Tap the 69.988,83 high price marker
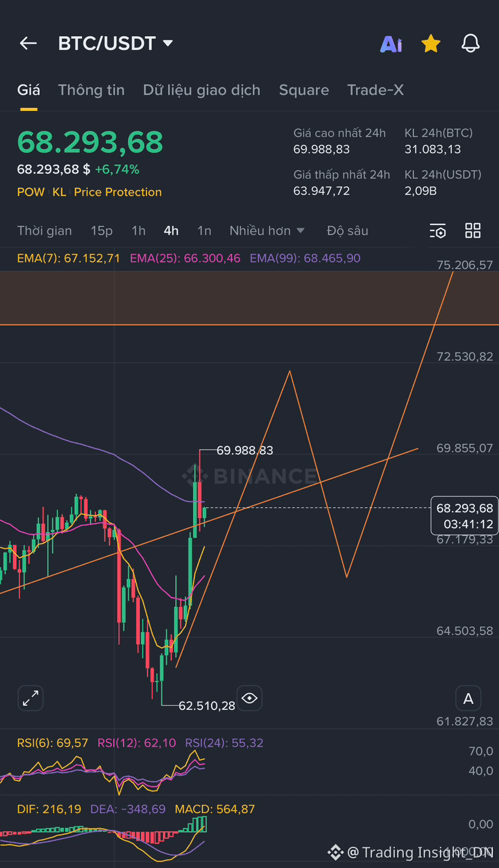The height and width of the screenshot is (868, 499). (x=245, y=450)
